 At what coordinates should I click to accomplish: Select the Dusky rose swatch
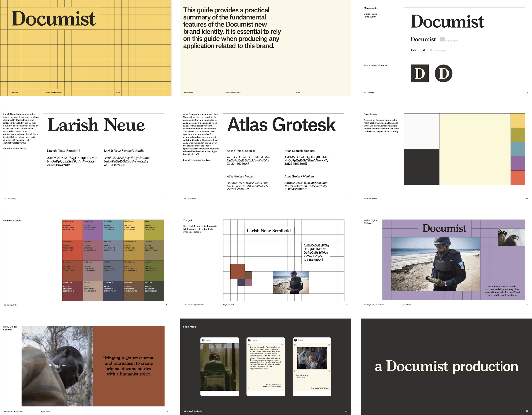93,250
